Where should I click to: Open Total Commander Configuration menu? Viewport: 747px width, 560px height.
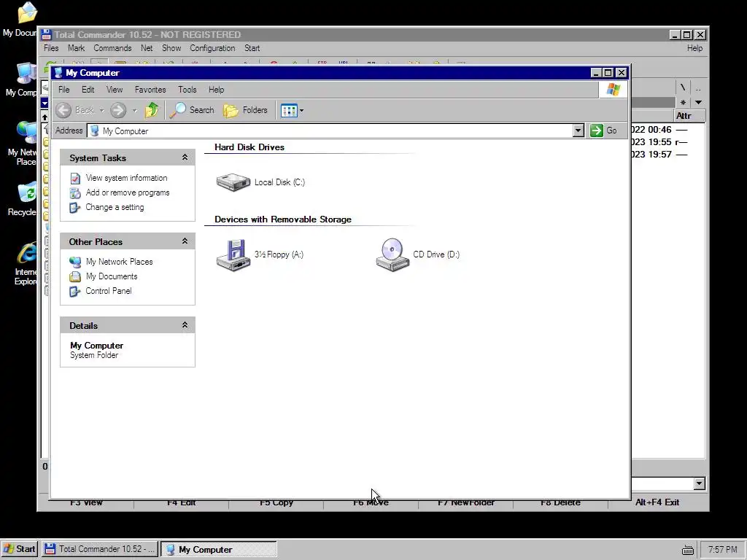click(212, 48)
